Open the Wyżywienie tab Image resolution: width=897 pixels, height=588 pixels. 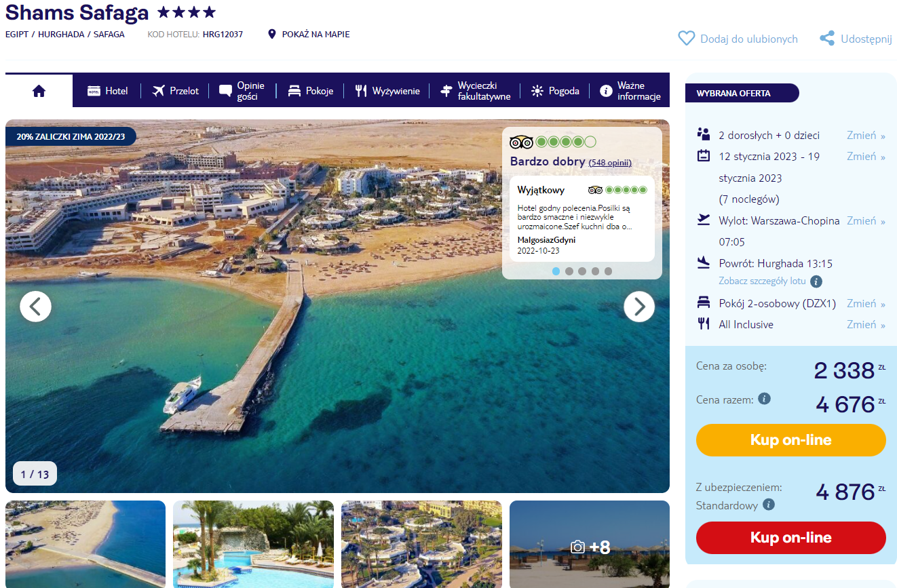[x=387, y=91]
